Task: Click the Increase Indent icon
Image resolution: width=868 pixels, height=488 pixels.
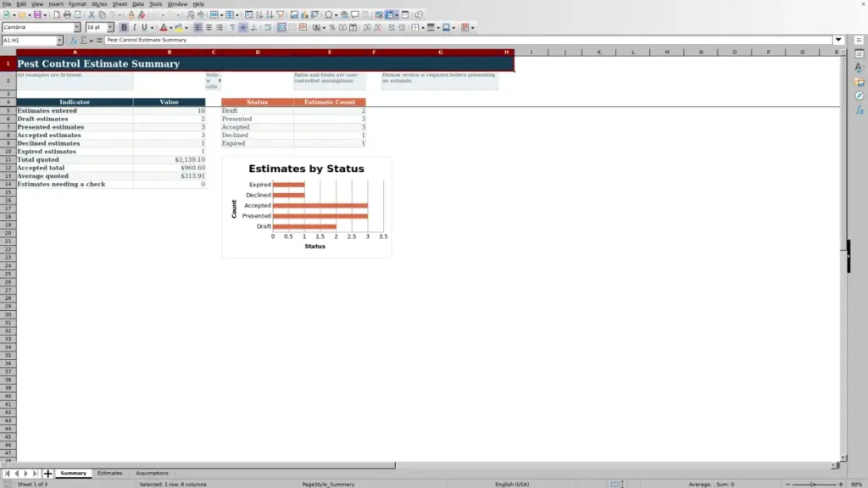Action: click(x=392, y=27)
